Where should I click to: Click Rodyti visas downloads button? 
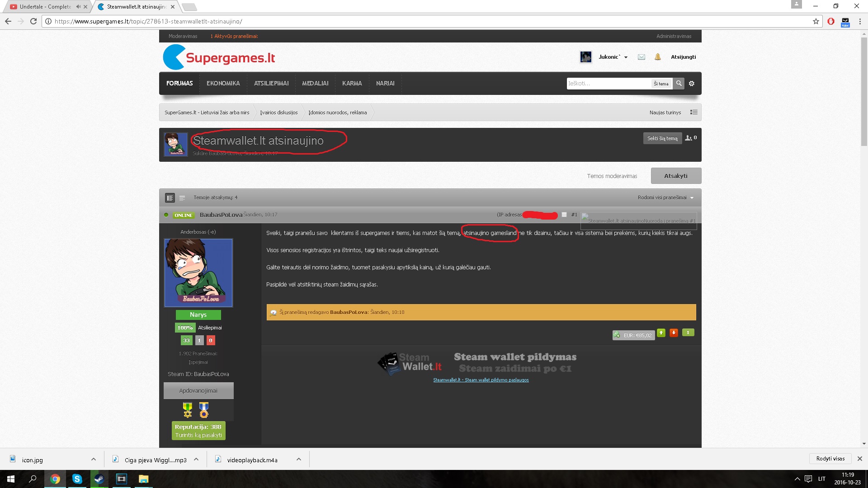(x=830, y=459)
